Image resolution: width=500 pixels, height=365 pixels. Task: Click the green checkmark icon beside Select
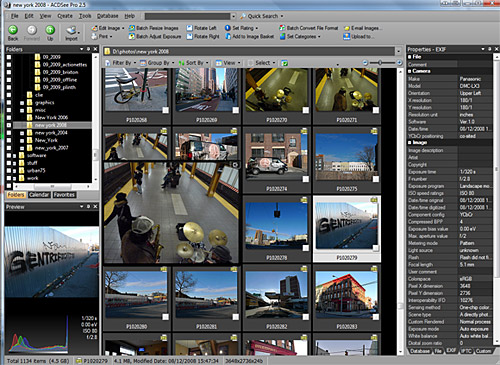pyautogui.click(x=285, y=63)
